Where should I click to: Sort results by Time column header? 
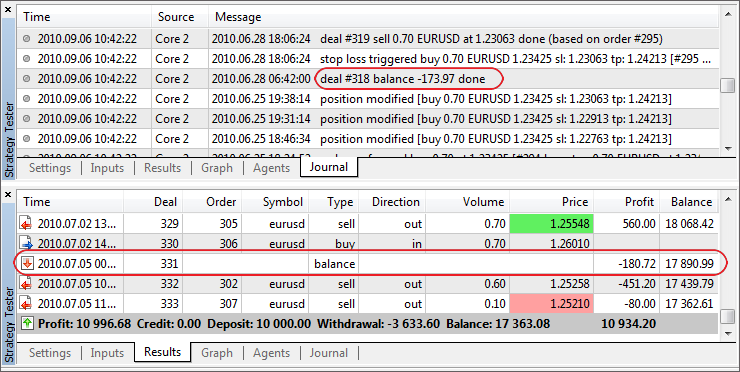click(x=70, y=202)
